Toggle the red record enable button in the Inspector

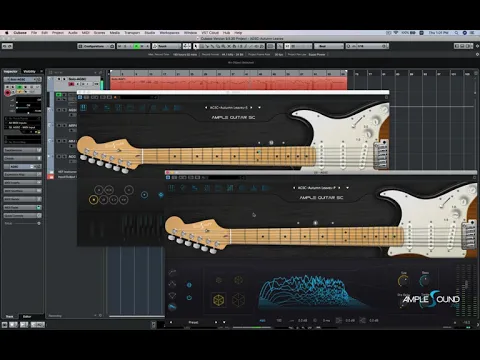[7, 93]
